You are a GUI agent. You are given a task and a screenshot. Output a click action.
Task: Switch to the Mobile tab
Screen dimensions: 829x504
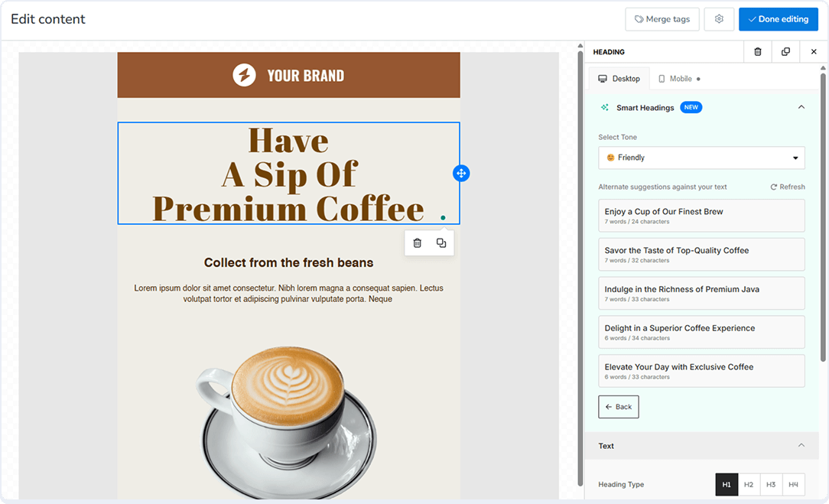[x=679, y=79]
